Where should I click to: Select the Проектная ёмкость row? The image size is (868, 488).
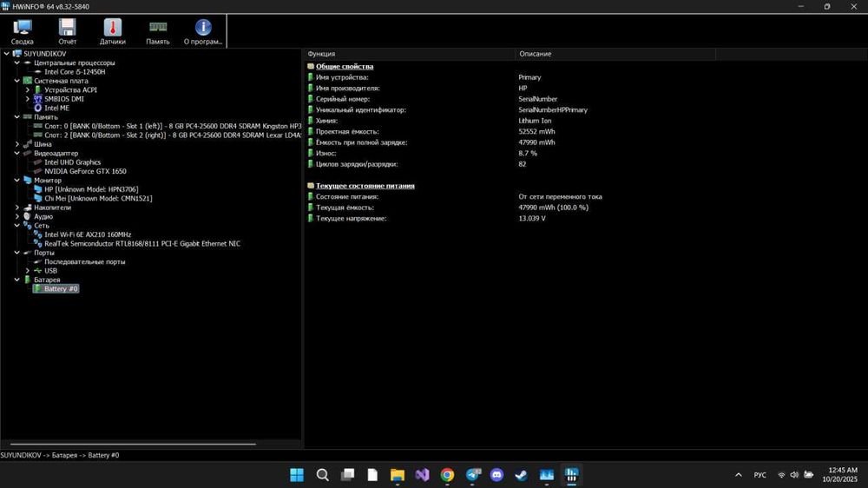586,131
